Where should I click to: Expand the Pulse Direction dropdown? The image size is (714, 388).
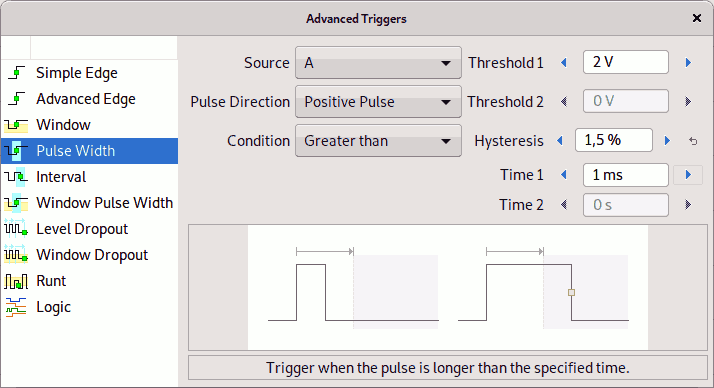[x=378, y=102]
